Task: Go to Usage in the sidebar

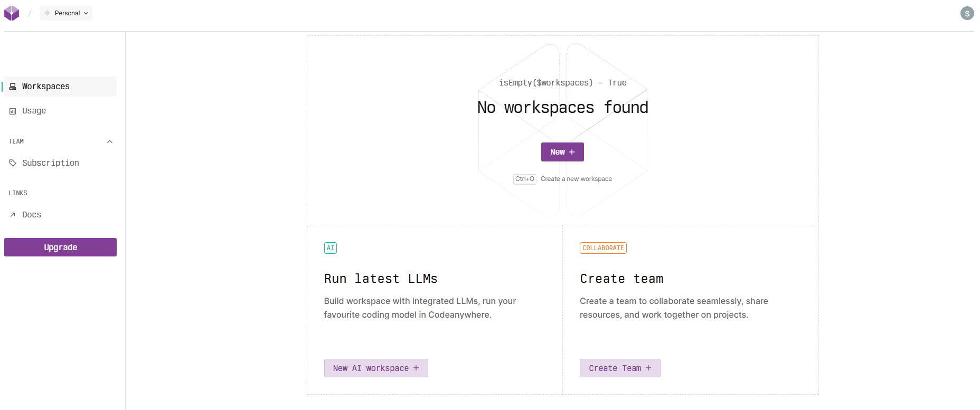Action: coord(34,111)
